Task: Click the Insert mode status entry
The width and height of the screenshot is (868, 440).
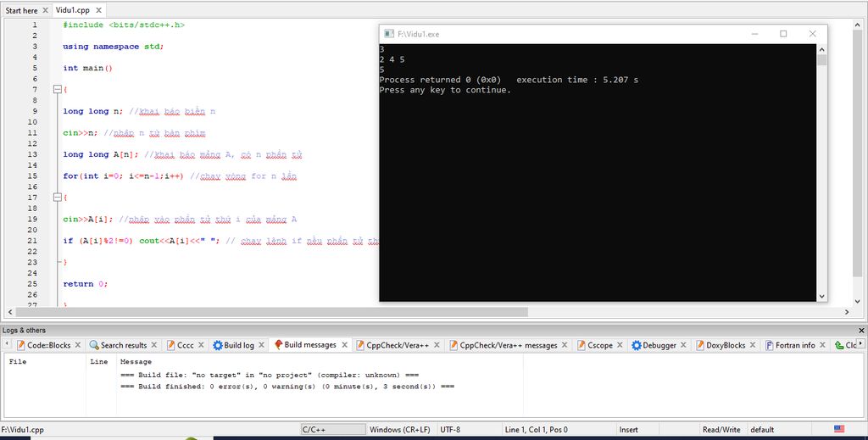Action: [x=628, y=430]
